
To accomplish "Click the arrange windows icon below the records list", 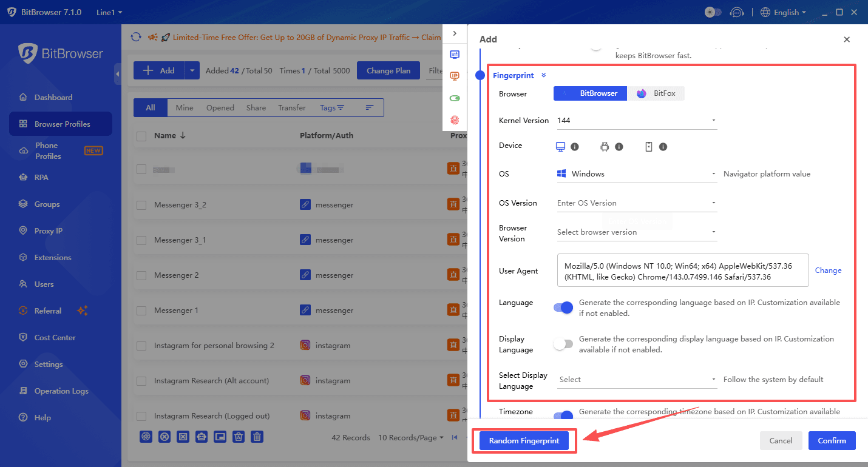I will point(220,437).
